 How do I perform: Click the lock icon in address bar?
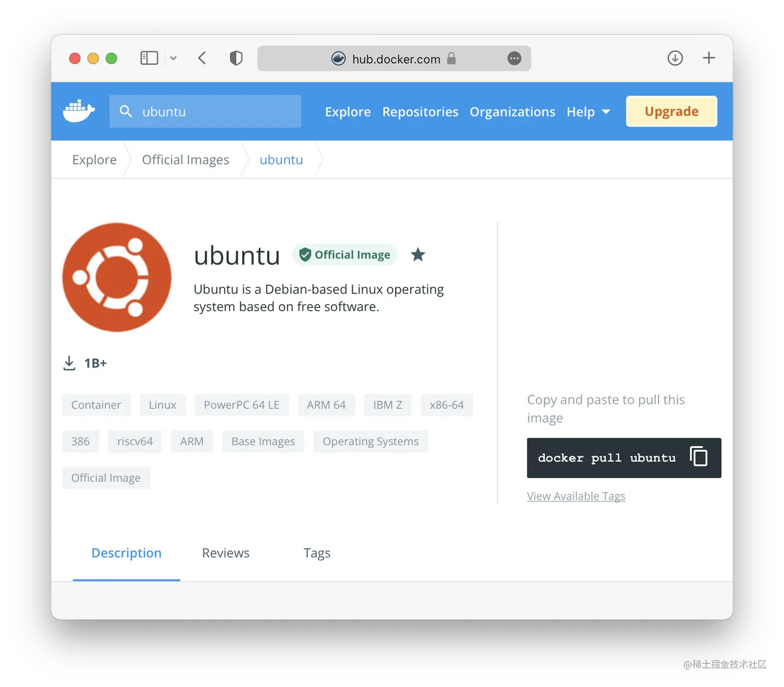pyautogui.click(x=452, y=59)
